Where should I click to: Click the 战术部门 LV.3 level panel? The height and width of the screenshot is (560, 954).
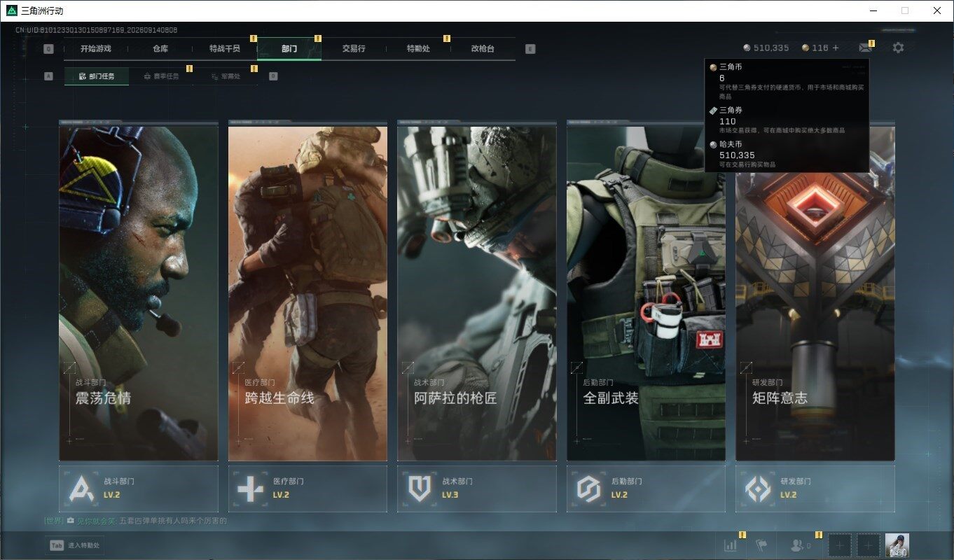click(477, 489)
